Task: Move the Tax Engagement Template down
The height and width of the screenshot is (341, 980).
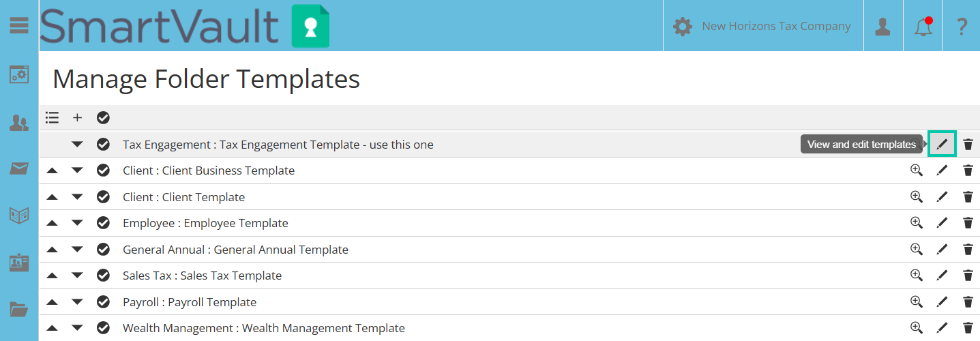Action: pos(78,145)
